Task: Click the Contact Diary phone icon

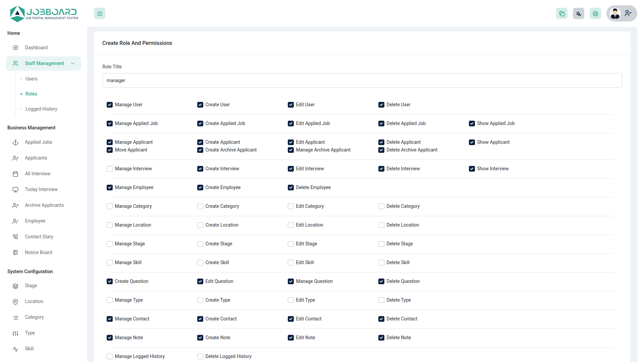Action: click(x=15, y=237)
